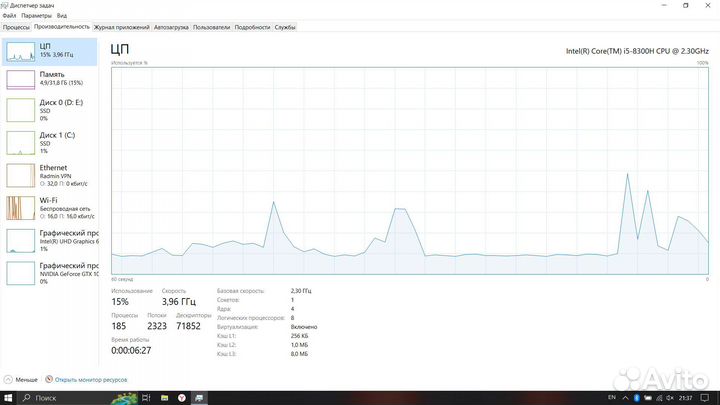Open the Файл menu
Screen dimensions: 720x405
coord(10,16)
